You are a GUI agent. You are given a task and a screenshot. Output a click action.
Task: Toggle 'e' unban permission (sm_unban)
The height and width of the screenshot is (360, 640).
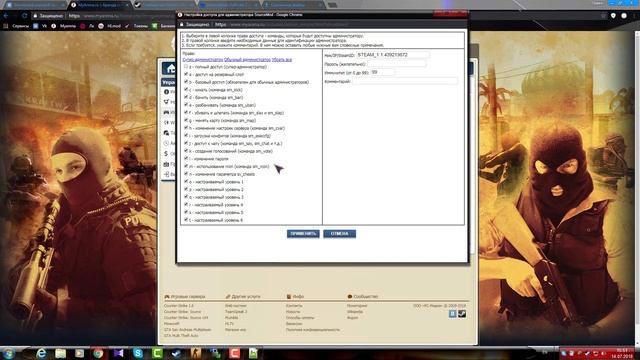(x=186, y=105)
